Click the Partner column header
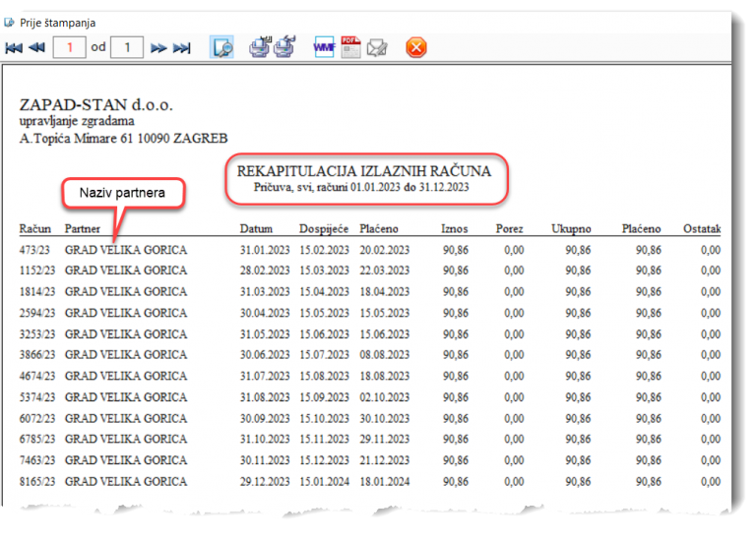Image resolution: width=756 pixels, height=542 pixels. [x=83, y=229]
